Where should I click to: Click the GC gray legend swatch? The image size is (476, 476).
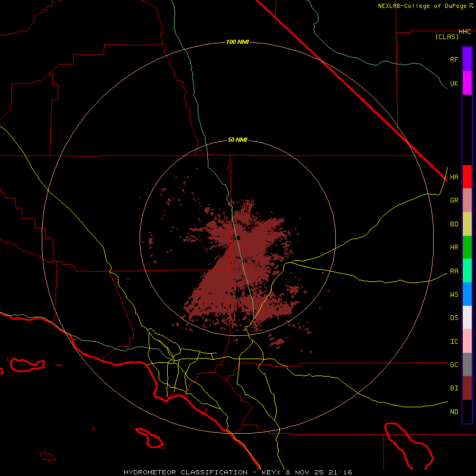click(x=467, y=364)
